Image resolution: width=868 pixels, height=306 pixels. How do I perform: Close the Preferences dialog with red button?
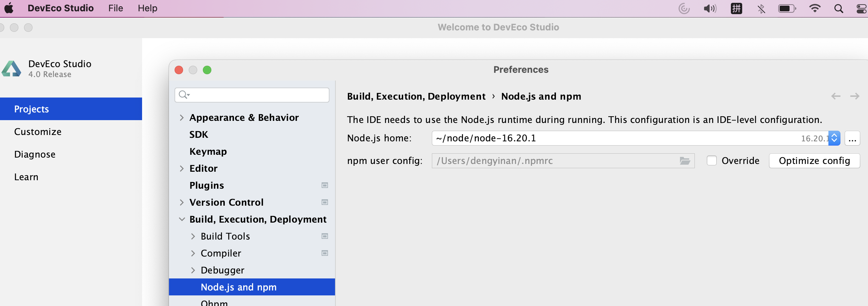point(179,70)
